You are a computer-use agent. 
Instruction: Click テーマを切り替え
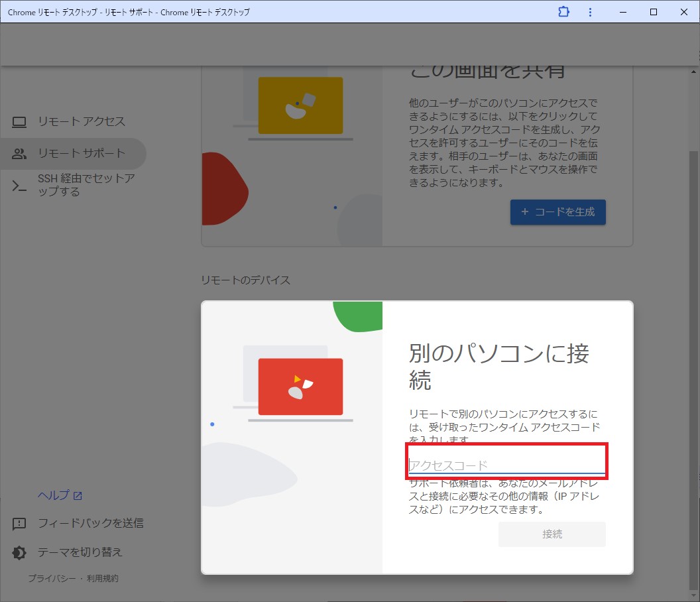(80, 552)
